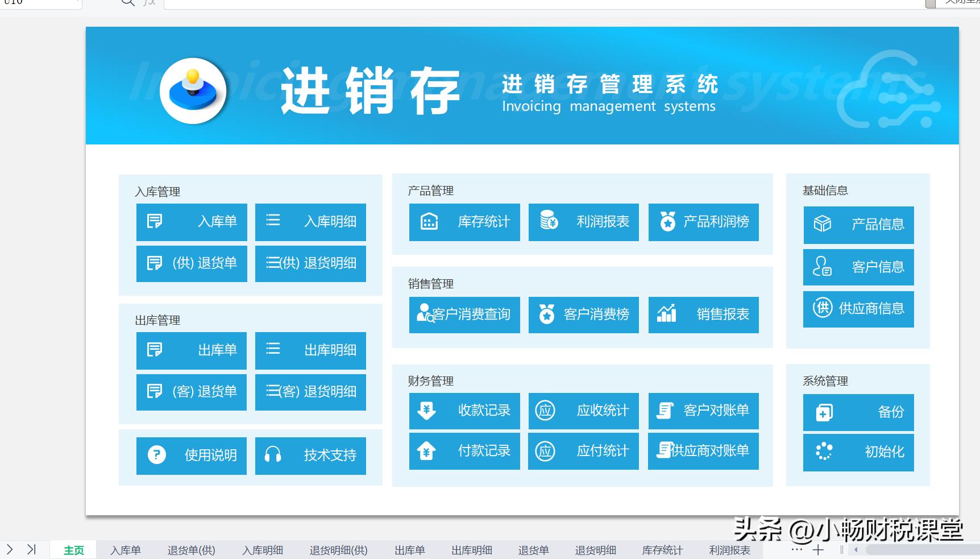Click the 技术支持 technical support button

coord(310,456)
